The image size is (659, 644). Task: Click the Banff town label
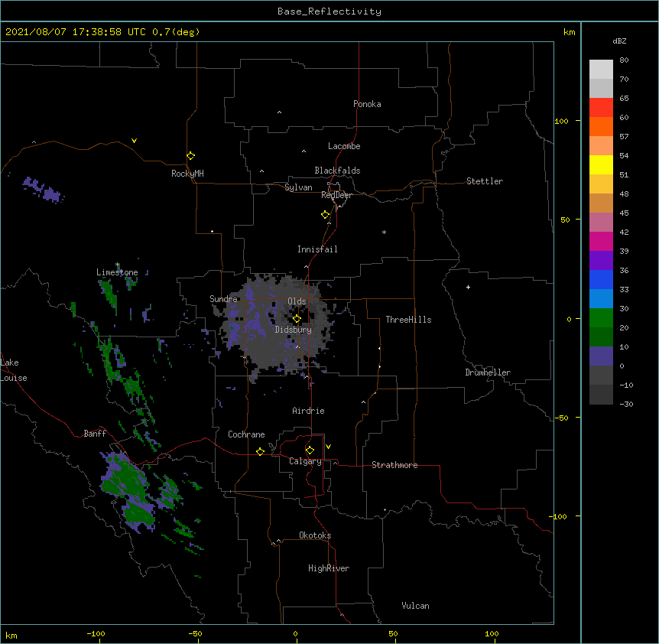(x=95, y=434)
